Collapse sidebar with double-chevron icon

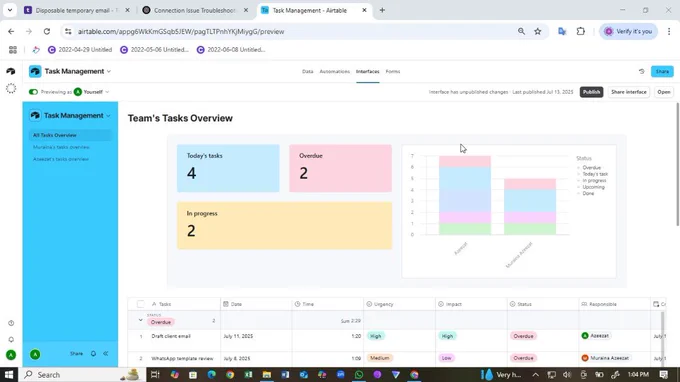[x=106, y=354]
